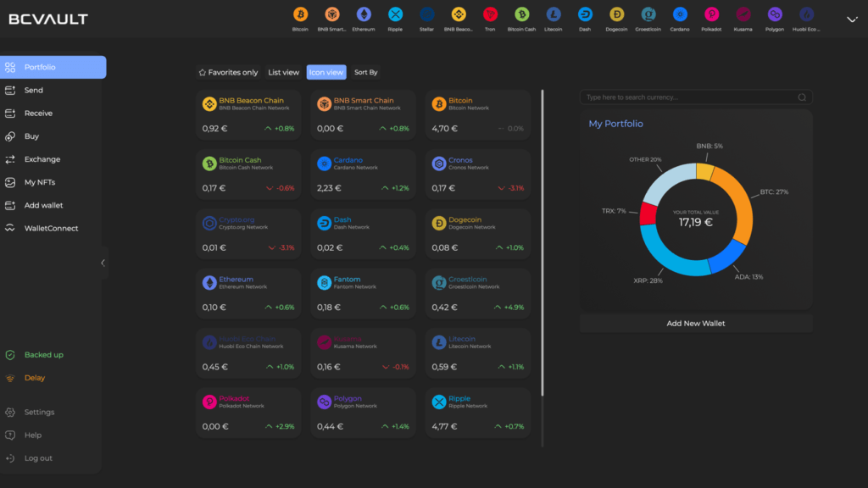Viewport: 868px width, 488px height.
Task: Click the Kusama icon in the top bar
Action: [x=743, y=14]
